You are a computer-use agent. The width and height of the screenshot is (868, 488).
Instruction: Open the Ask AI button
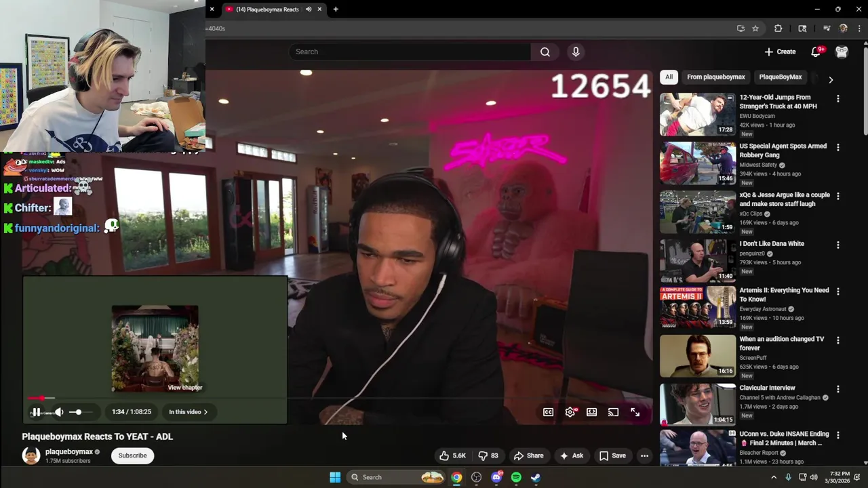pos(571,456)
